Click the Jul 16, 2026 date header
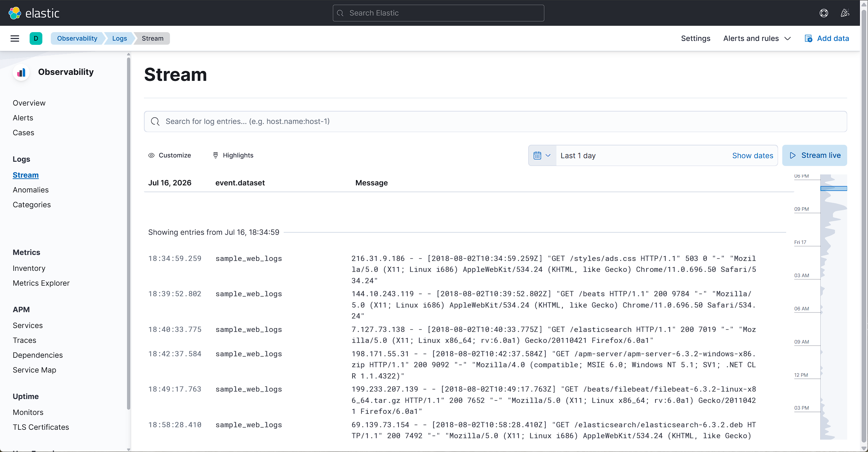 coord(170,183)
